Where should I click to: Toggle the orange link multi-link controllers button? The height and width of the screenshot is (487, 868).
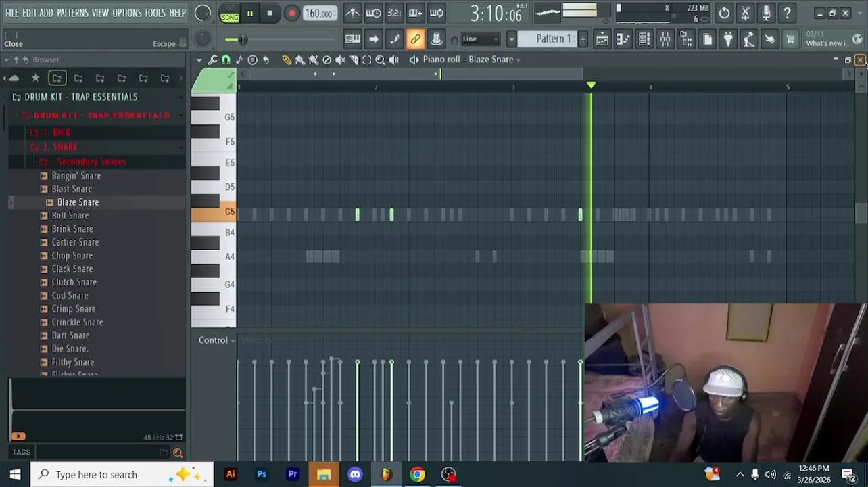[415, 39]
